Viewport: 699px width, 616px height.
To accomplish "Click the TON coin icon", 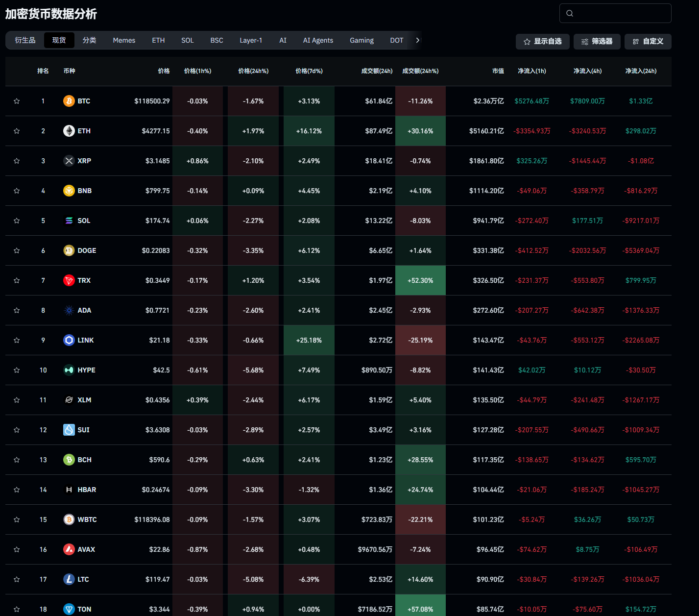I will [69, 609].
